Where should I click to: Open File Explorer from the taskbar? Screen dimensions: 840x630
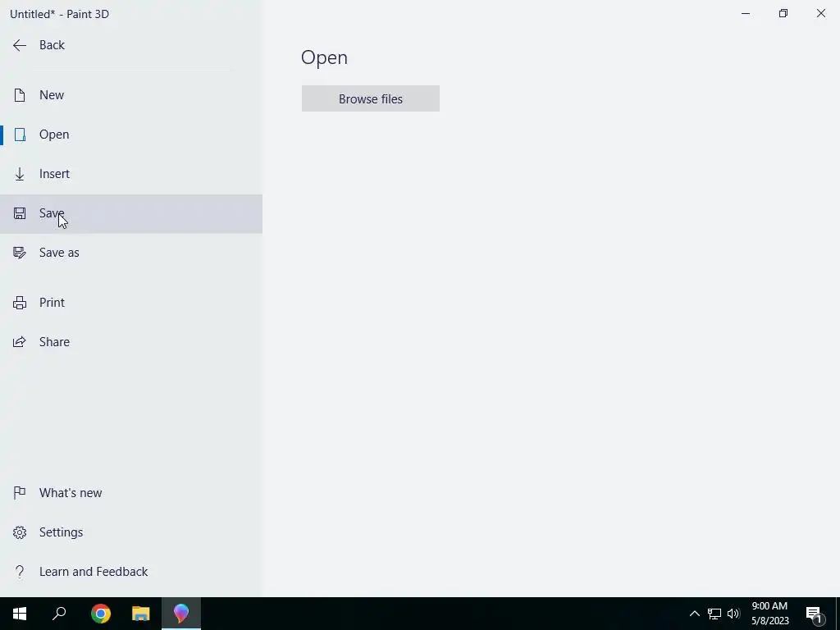pos(141,614)
